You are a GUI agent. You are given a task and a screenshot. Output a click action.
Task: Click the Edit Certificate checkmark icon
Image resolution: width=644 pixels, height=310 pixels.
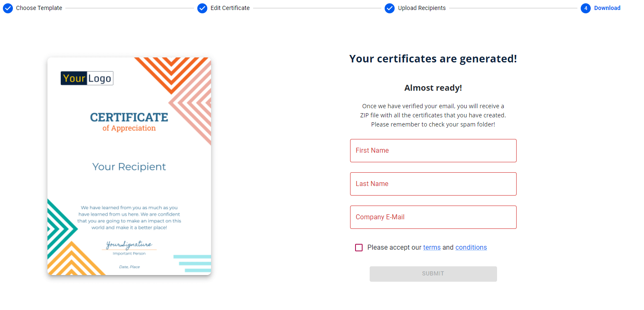[202, 8]
